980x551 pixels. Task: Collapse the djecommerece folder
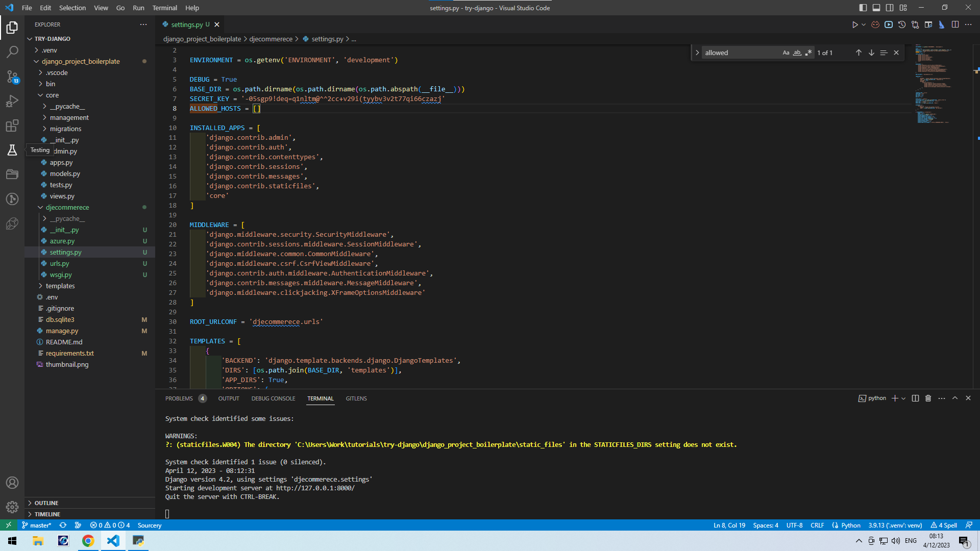click(x=67, y=207)
